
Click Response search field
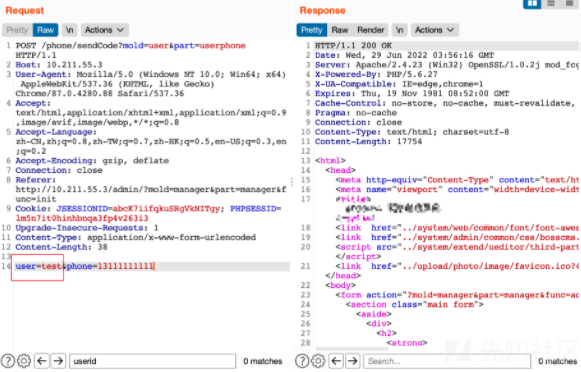click(447, 361)
